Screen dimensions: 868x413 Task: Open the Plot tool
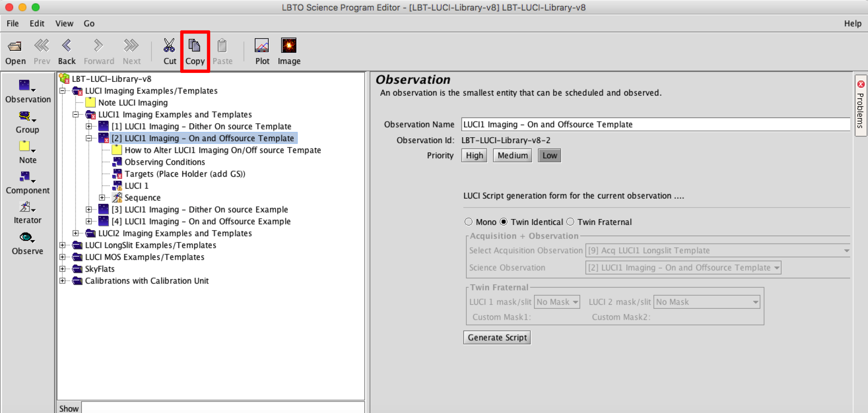[x=262, y=45]
